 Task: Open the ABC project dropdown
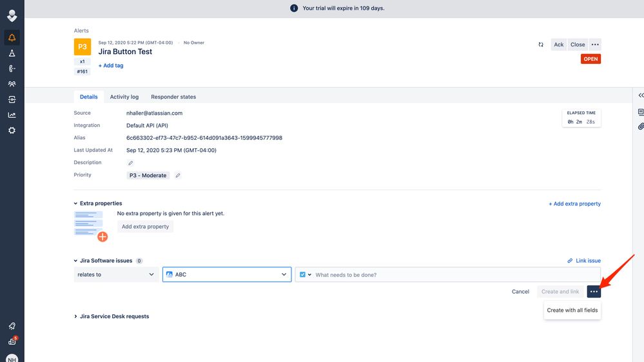point(227,274)
